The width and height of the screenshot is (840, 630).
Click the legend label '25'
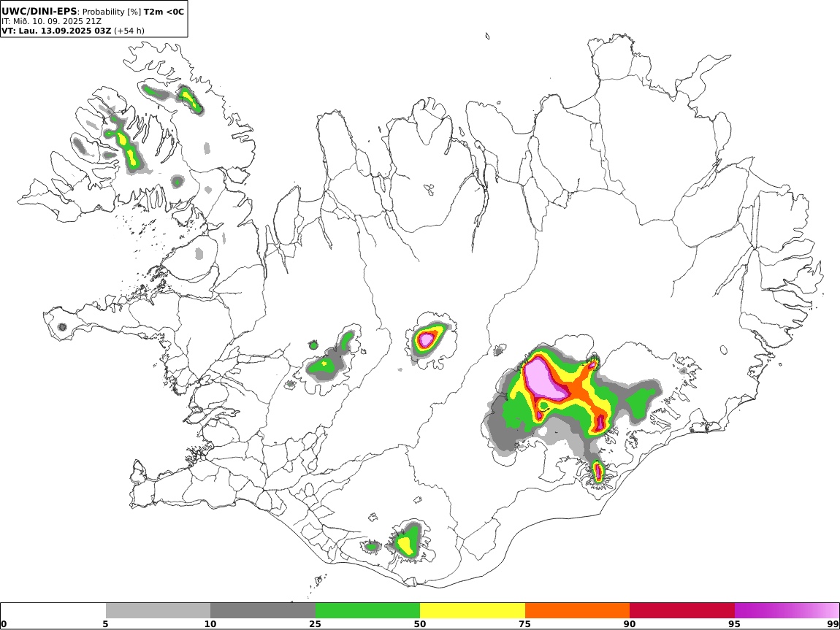click(315, 624)
